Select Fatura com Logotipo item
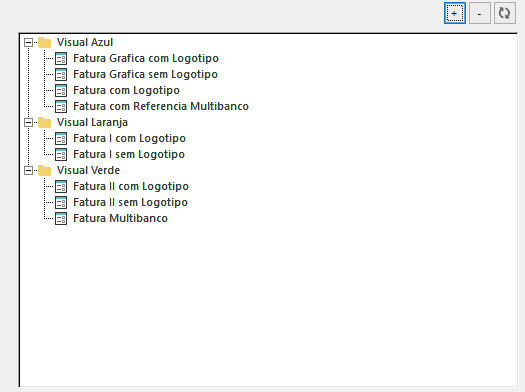The width and height of the screenshot is (525, 392). click(x=126, y=90)
